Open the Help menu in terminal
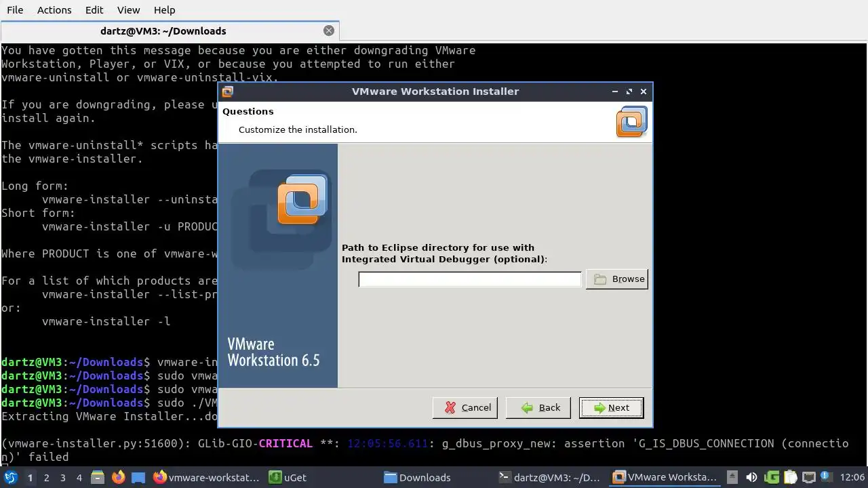This screenshot has width=868, height=488. point(164,10)
